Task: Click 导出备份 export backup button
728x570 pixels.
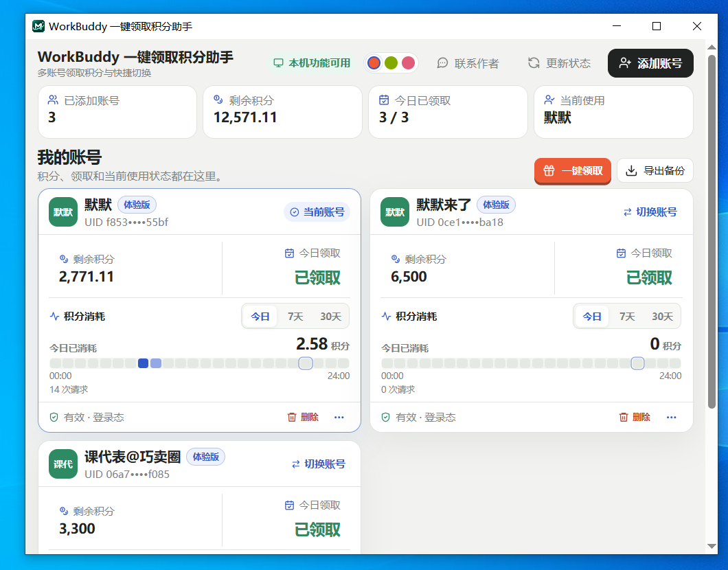Action: pos(655,171)
